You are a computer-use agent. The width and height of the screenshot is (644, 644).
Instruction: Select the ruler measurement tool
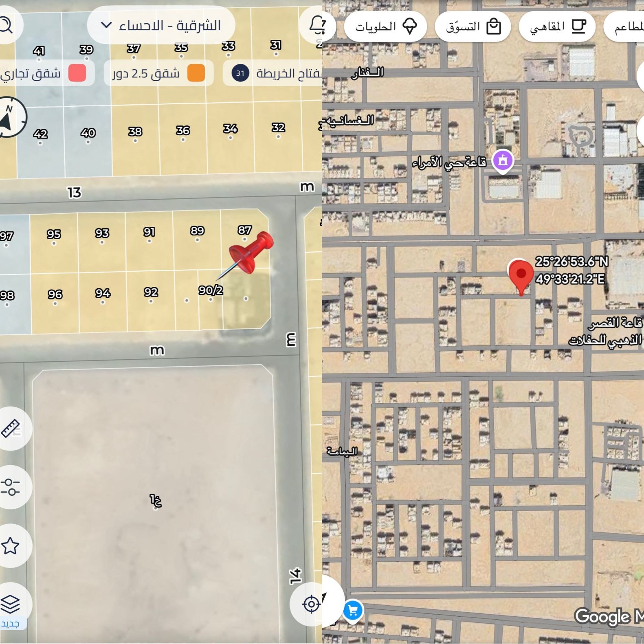pos(11,428)
